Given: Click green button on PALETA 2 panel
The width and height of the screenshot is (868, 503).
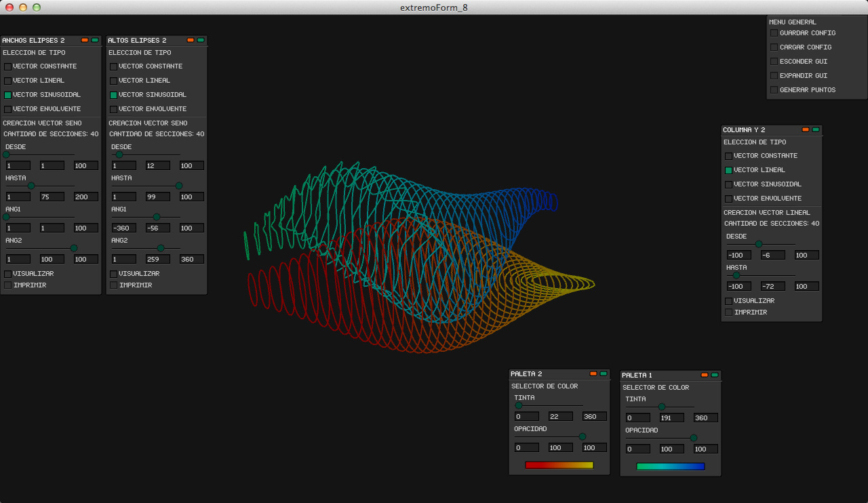Looking at the screenshot, I should (x=604, y=374).
